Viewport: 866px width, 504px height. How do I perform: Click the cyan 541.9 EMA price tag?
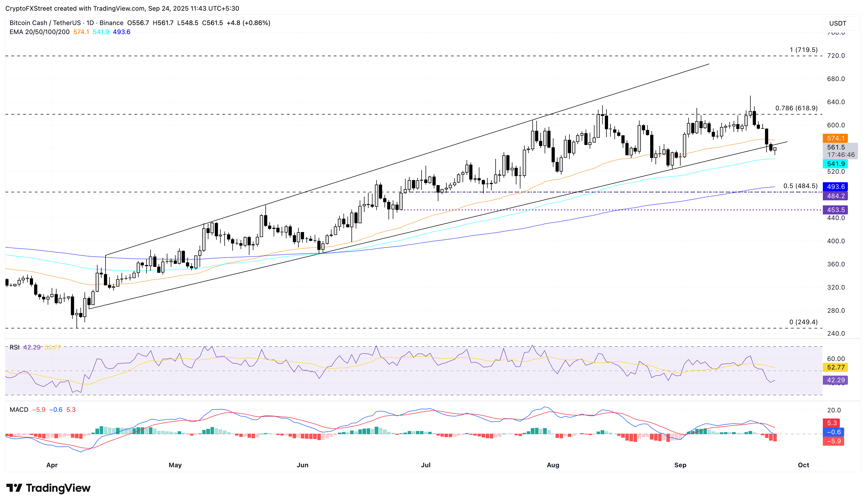pyautogui.click(x=835, y=164)
